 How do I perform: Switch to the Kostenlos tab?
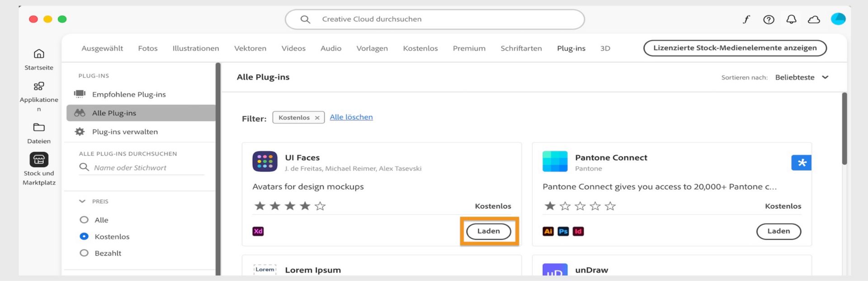[x=420, y=48]
